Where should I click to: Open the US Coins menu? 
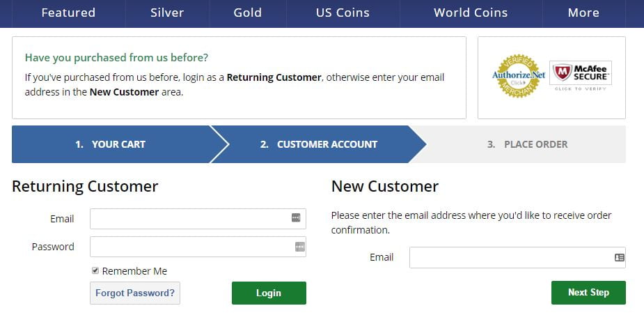(x=343, y=13)
